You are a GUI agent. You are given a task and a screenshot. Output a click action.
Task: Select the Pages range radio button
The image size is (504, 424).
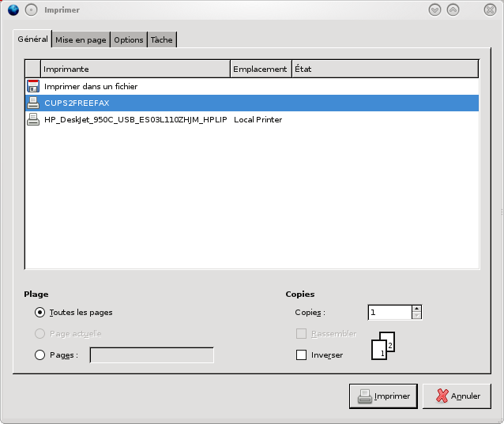point(40,355)
